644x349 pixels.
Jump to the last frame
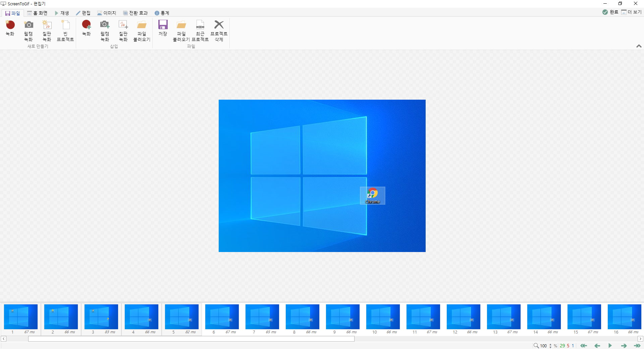tap(637, 346)
